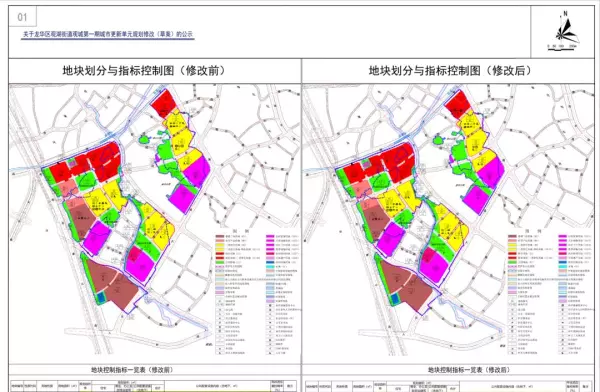Click the scale bar under the compass
Viewport: 600px width, 392px height.
pos(562,47)
